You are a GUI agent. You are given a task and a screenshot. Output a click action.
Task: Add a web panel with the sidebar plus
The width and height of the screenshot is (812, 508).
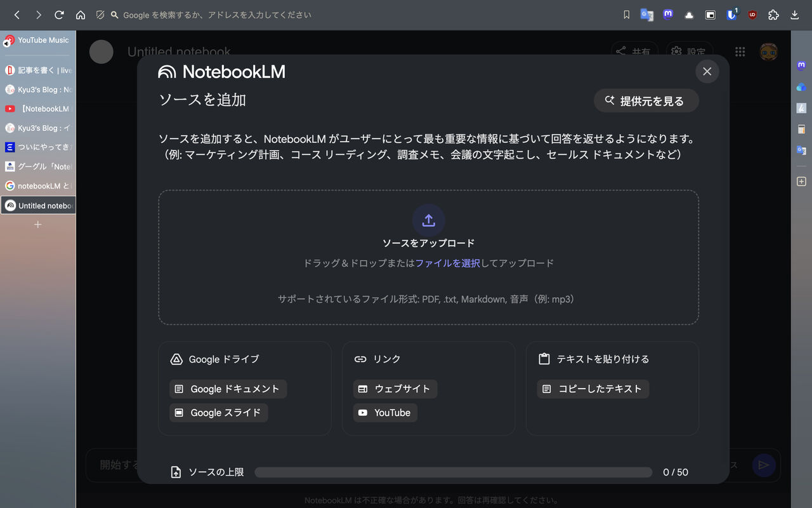click(x=801, y=182)
